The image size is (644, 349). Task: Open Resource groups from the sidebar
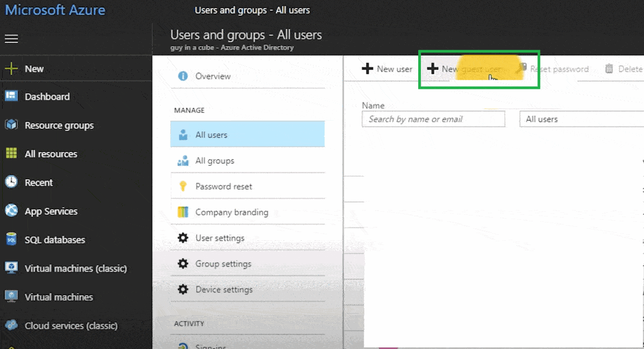click(59, 125)
